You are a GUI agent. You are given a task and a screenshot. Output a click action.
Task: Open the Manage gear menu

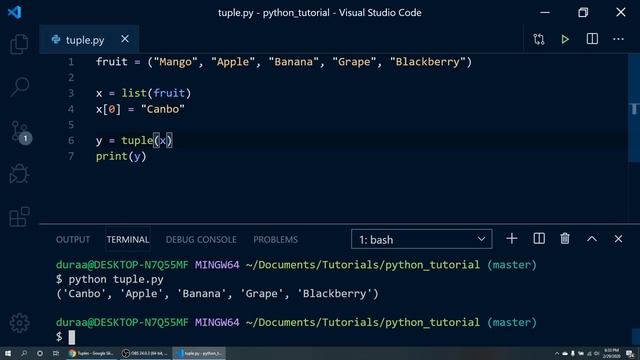(19, 323)
